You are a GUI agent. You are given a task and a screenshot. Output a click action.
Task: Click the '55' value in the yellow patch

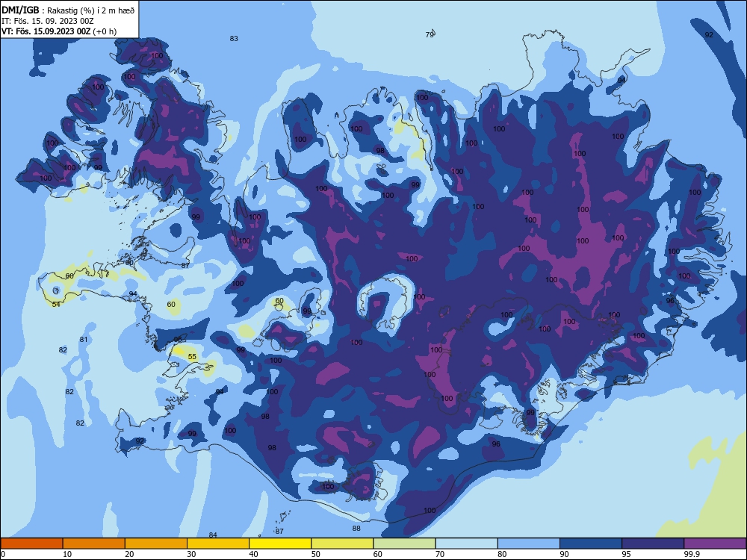pyautogui.click(x=192, y=357)
